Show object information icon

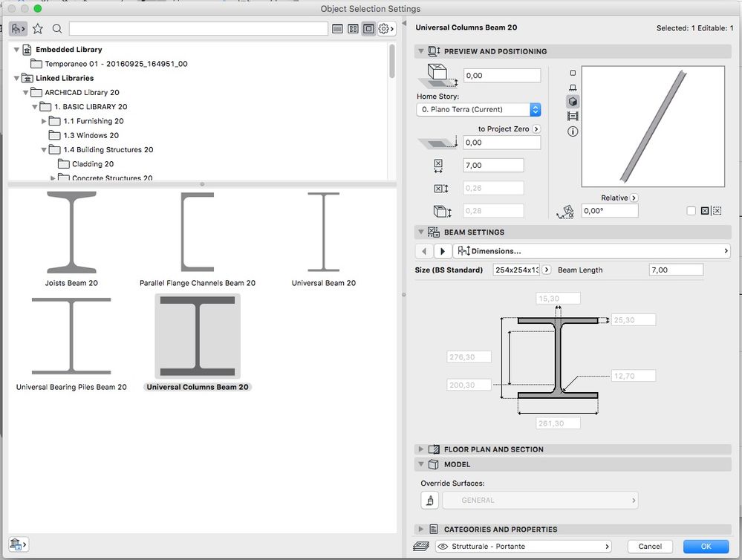[573, 131]
